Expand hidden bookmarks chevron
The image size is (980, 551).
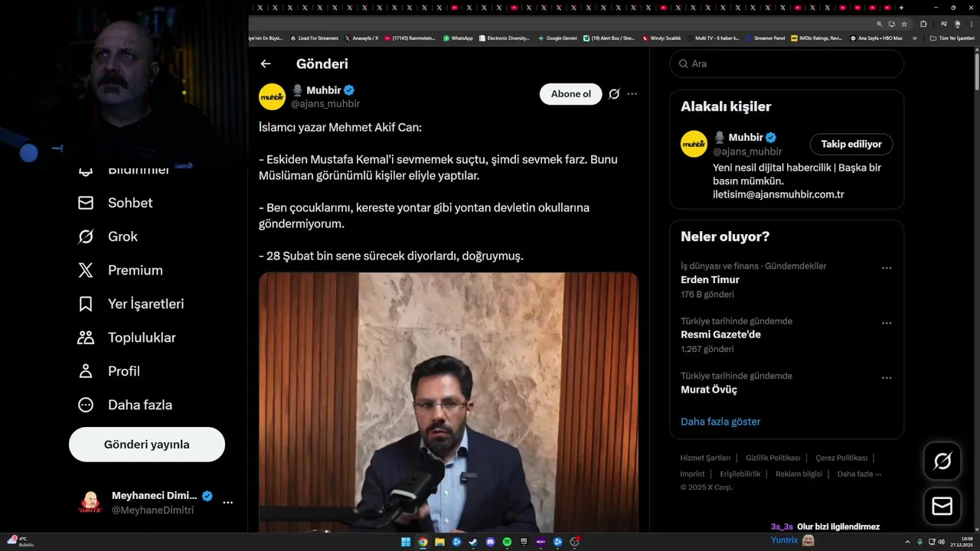coord(914,37)
